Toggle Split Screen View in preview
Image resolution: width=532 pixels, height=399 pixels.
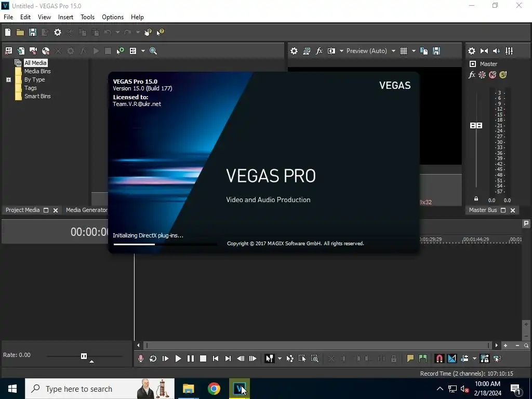pos(331,51)
